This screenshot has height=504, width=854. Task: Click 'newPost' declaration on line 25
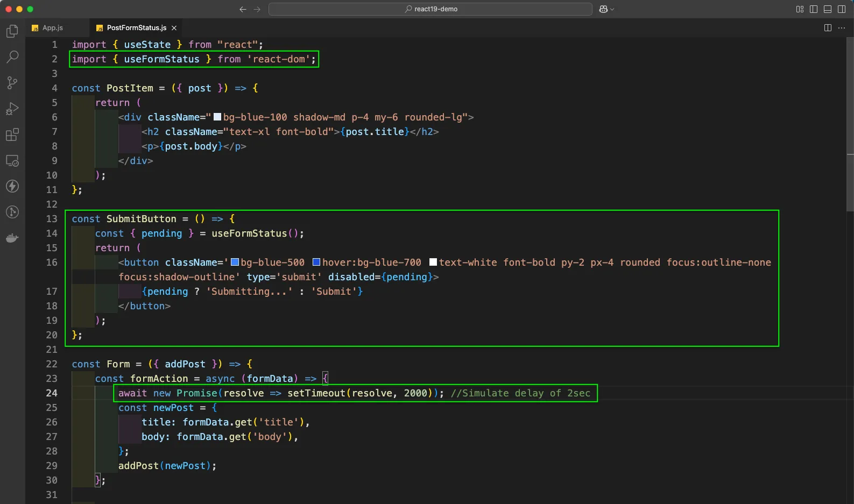173,408
